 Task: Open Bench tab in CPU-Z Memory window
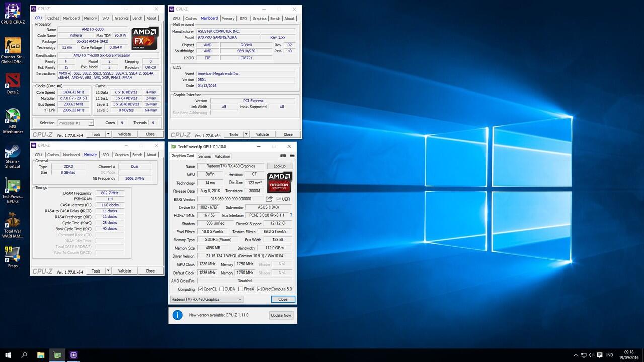137,155
